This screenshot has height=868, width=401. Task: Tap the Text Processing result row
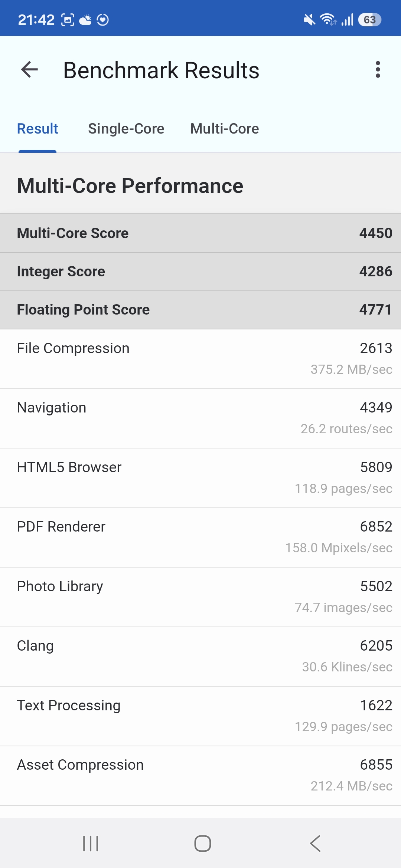click(200, 716)
